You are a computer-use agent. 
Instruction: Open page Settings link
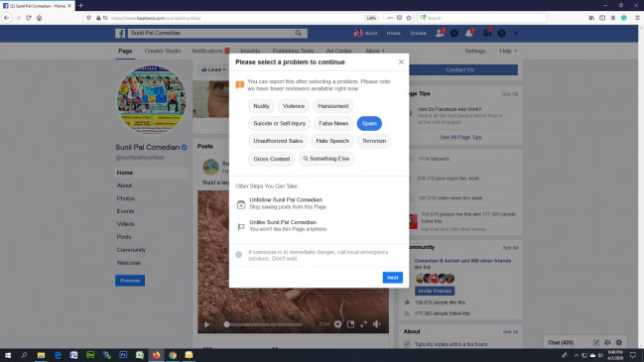coord(474,51)
